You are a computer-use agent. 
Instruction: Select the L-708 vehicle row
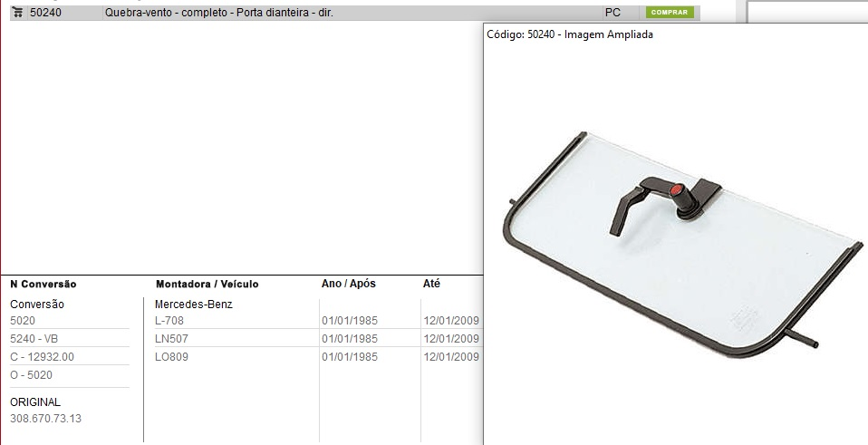pyautogui.click(x=169, y=321)
